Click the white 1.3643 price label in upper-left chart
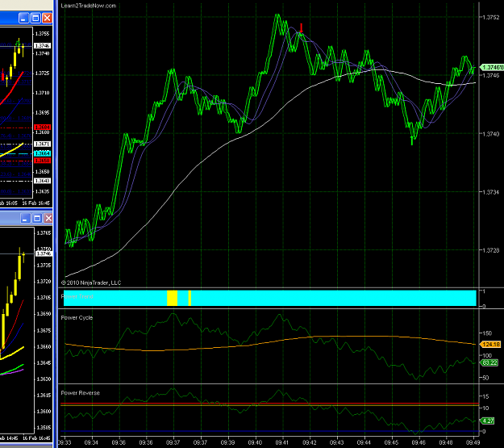The width and height of the screenshot is (504, 448). (x=43, y=181)
